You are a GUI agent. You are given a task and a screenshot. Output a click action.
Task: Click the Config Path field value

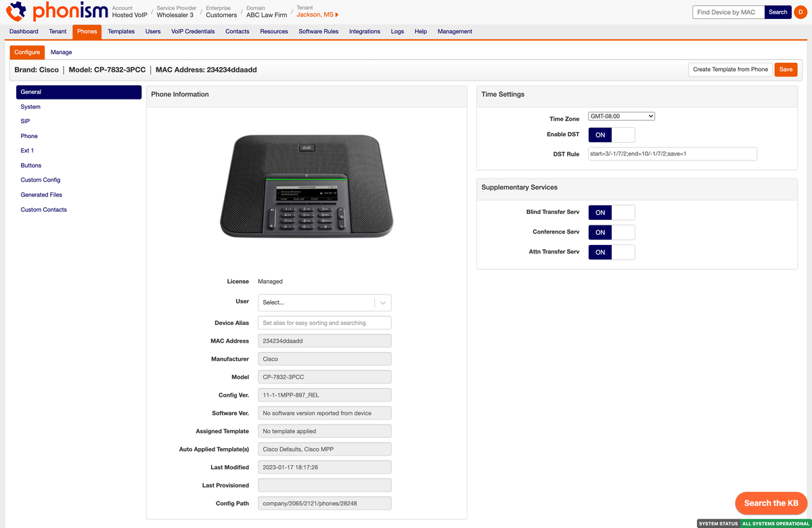click(x=325, y=504)
